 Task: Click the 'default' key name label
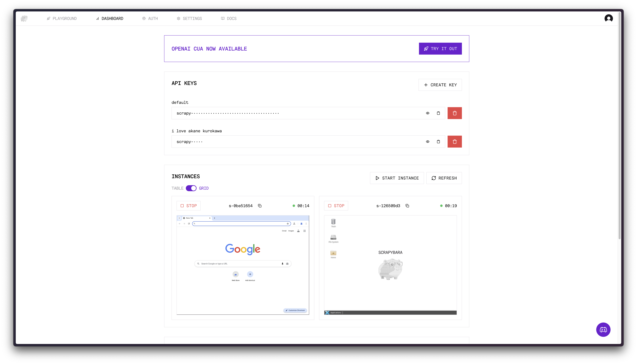(180, 103)
